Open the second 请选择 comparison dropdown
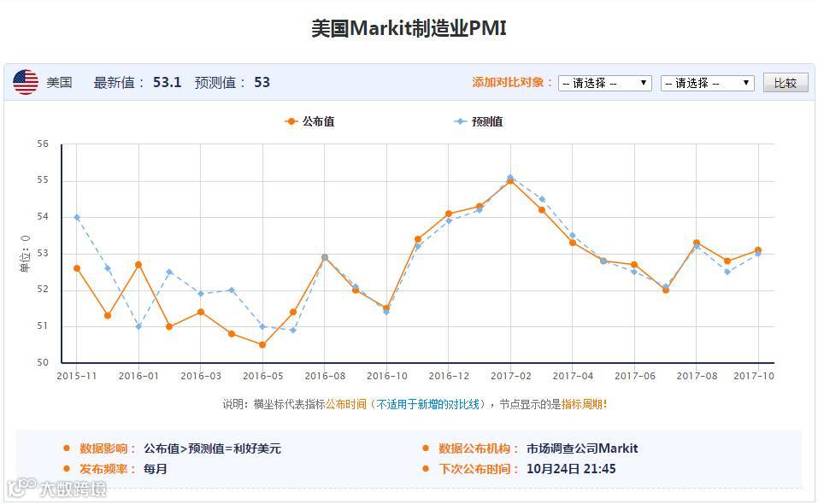Screen dimensions: 818x504 708,83
